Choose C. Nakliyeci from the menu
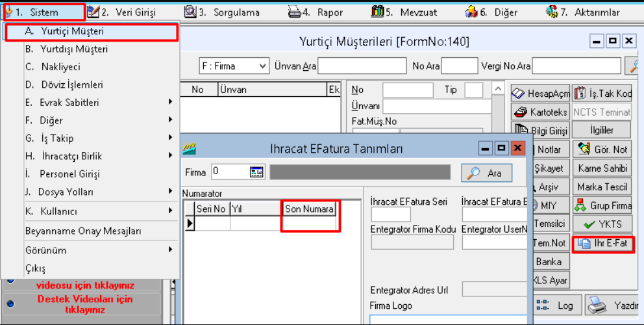Screen dimensions: 644x325 coord(90,67)
